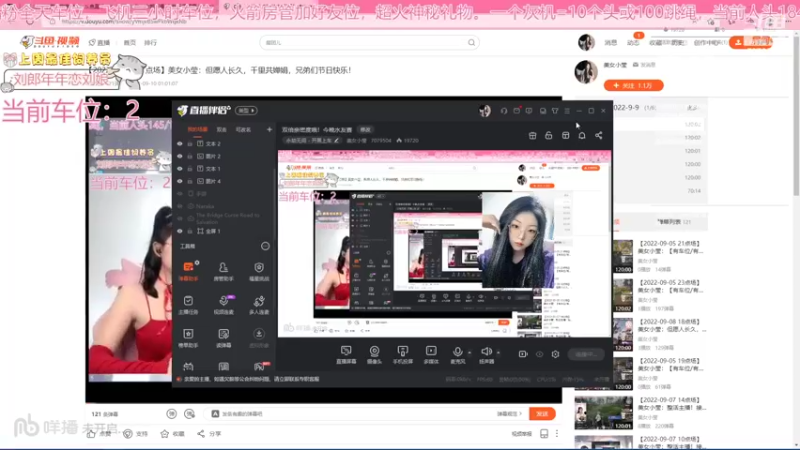
Task: Add 直播屏幕 screen capture source
Action: click(x=346, y=355)
